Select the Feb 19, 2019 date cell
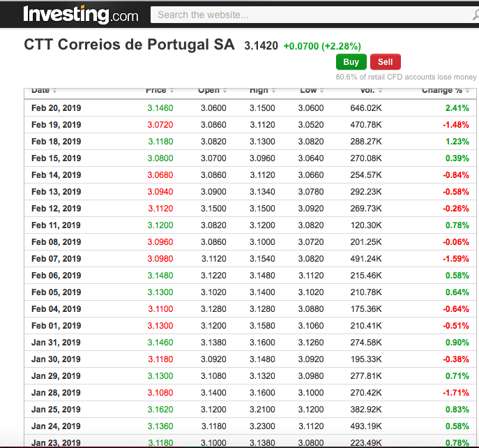This screenshot has height=448, width=479. point(56,125)
